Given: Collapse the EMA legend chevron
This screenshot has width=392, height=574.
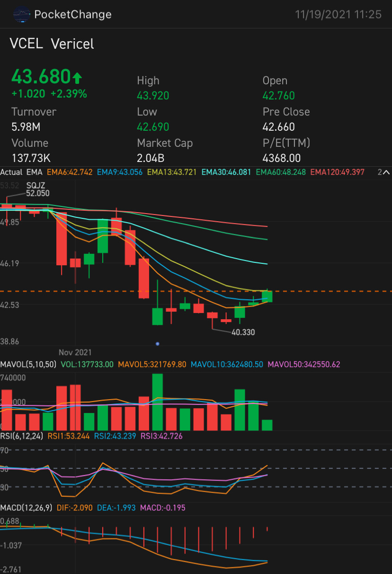Looking at the screenshot, I should (x=386, y=172).
